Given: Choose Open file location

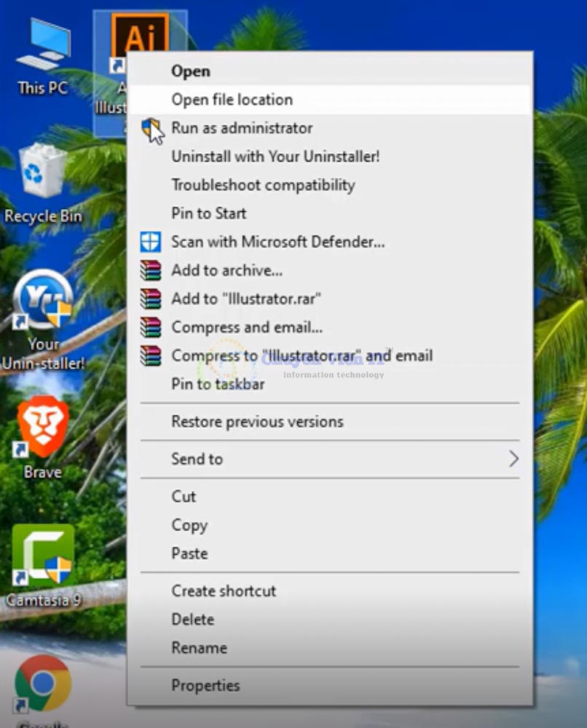Looking at the screenshot, I should [230, 100].
